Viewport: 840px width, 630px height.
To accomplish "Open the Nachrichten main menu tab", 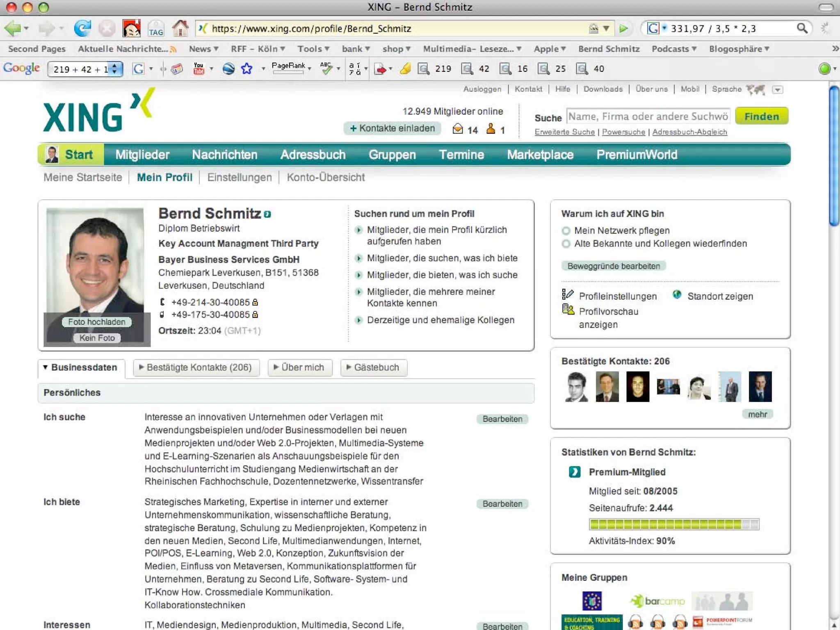I will point(224,155).
